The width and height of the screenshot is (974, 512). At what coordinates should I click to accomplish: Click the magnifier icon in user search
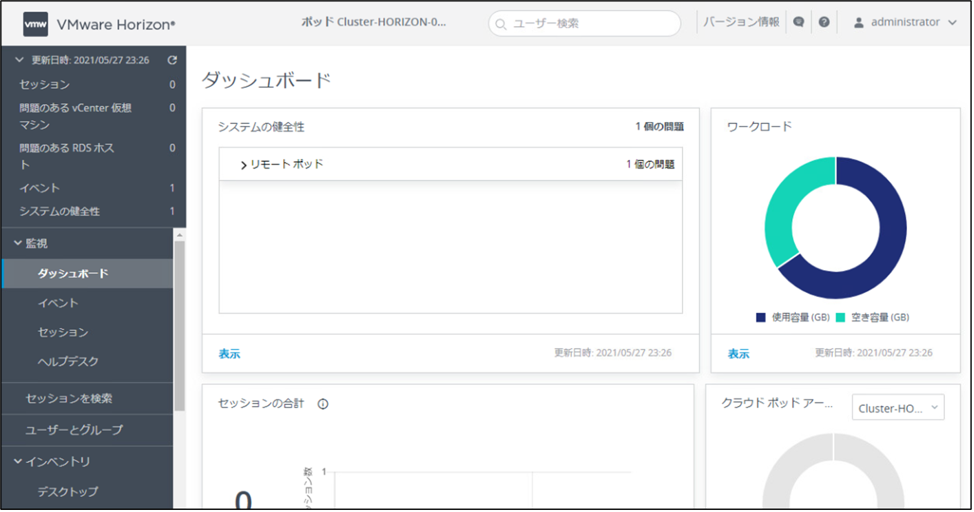click(x=501, y=23)
